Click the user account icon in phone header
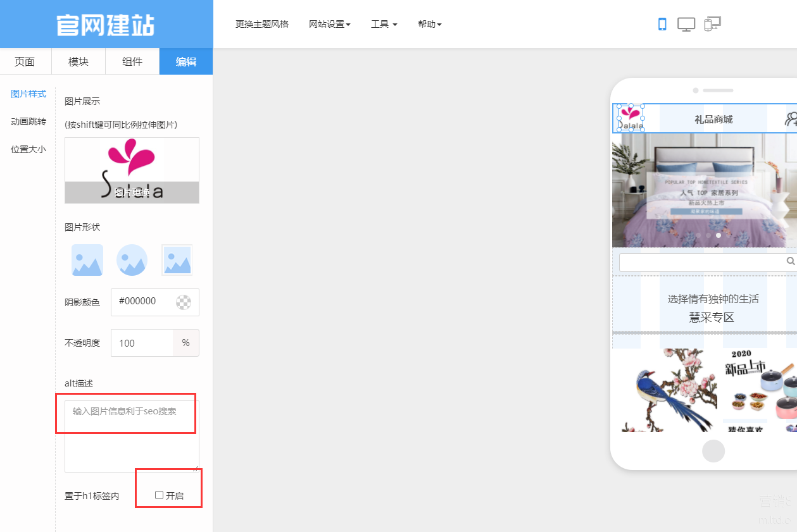The height and width of the screenshot is (532, 797). point(790,119)
